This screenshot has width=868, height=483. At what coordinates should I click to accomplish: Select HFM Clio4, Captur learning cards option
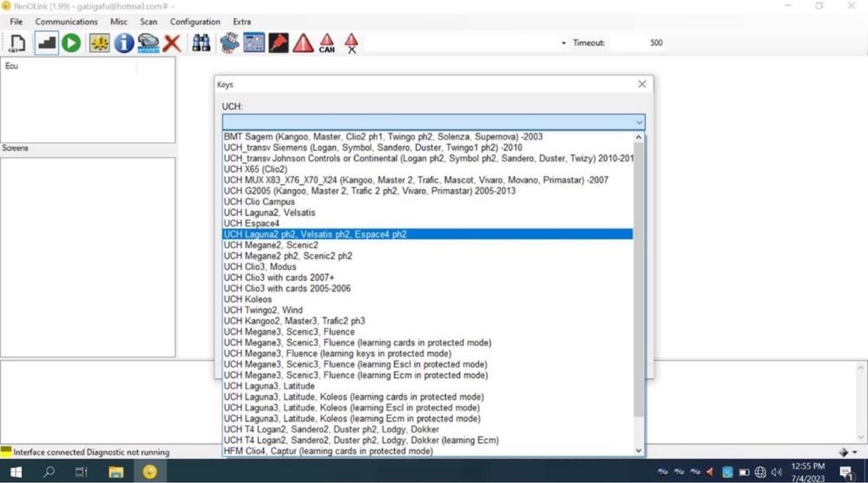(x=427, y=451)
